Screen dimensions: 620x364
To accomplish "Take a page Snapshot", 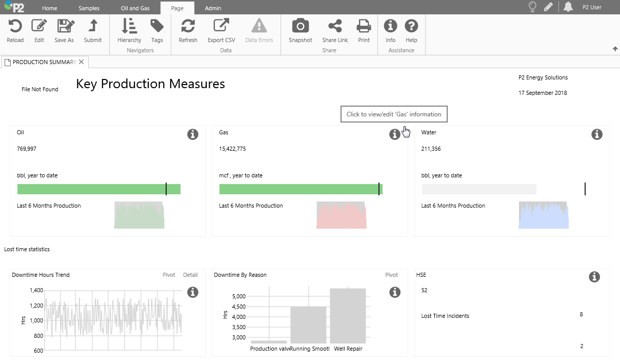I will (300, 26).
